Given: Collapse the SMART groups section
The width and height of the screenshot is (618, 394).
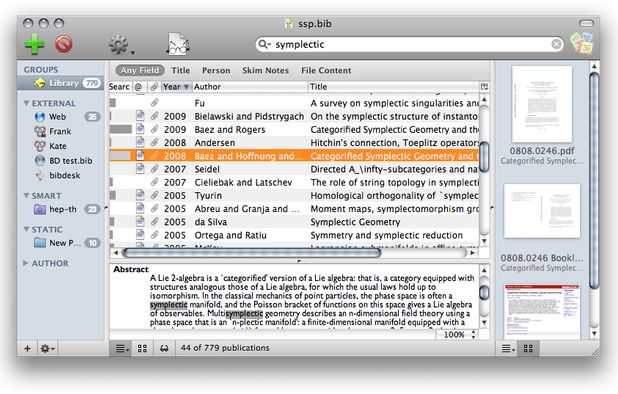Looking at the screenshot, I should [x=26, y=196].
